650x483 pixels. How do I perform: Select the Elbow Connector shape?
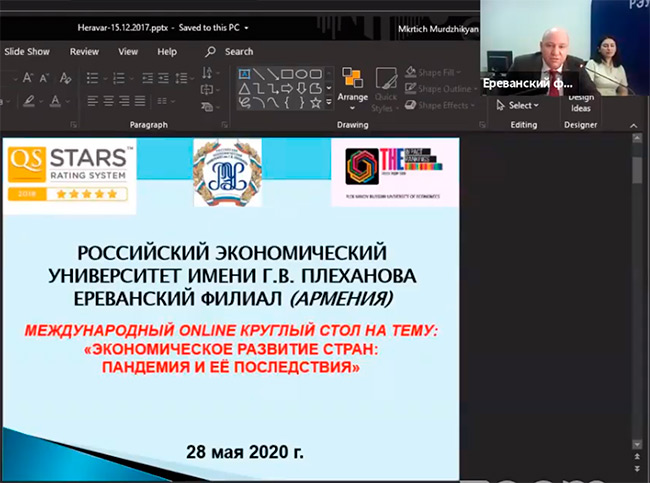[259, 88]
